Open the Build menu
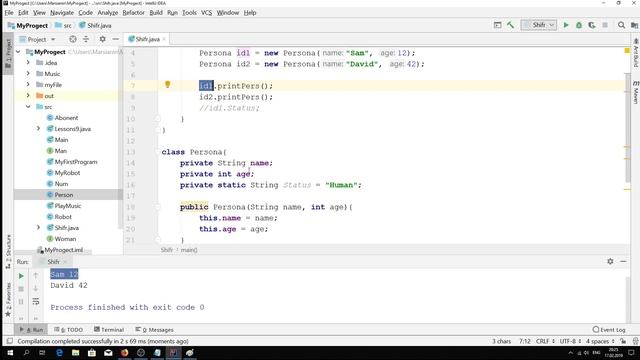 tap(156, 13)
